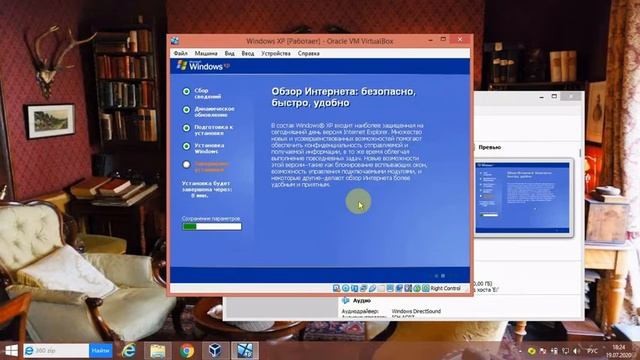The height and width of the screenshot is (360, 640).
Task: Open the Справка menu
Action: click(x=309, y=53)
